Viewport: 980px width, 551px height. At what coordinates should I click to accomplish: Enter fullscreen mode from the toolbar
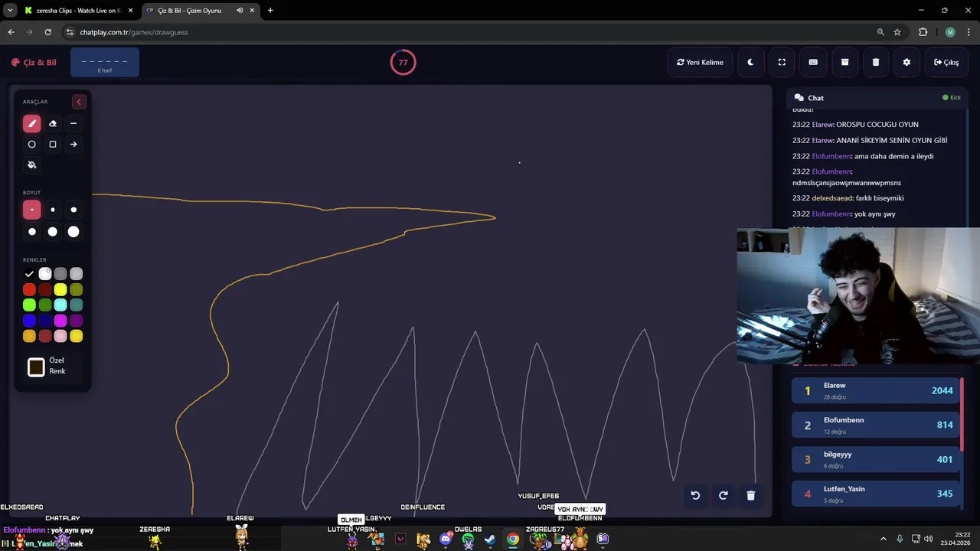(x=782, y=63)
